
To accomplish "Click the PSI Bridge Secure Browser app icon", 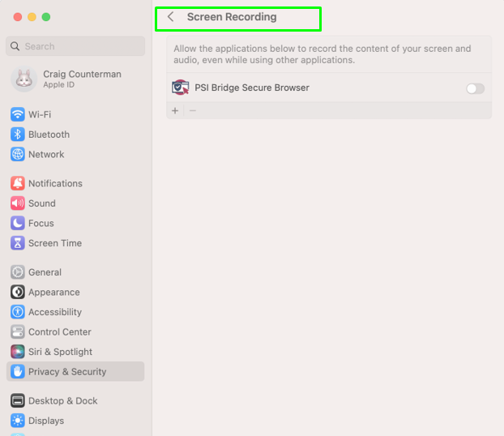I will click(x=181, y=88).
